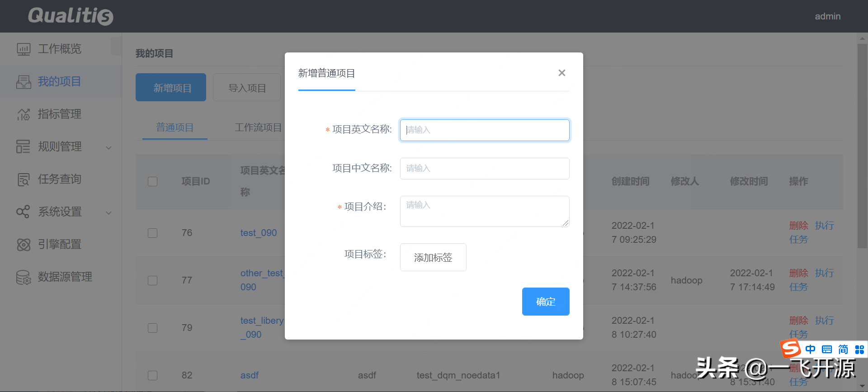Focus the 项目中文名称 input field
This screenshot has height=392, width=868.
tap(485, 169)
